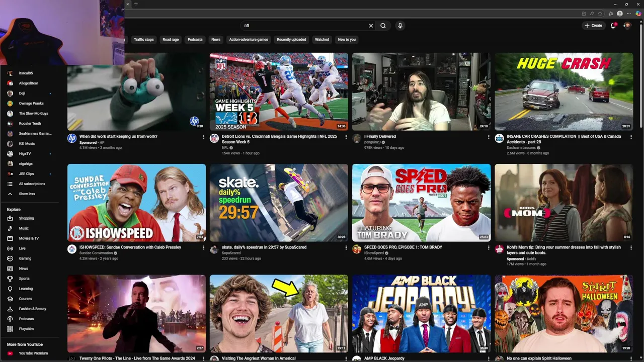644x362 pixels.
Task: Clear the nfl search text
Action: pyautogui.click(x=371, y=26)
